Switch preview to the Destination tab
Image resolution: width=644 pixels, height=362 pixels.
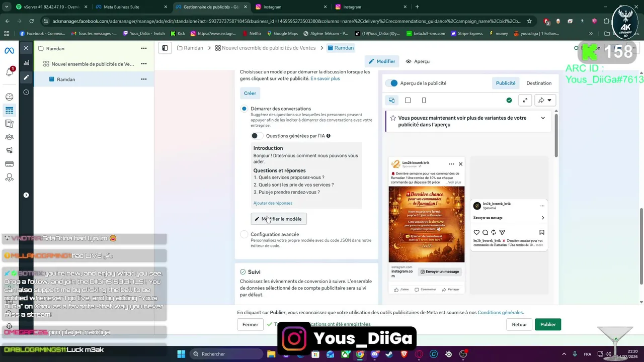(x=539, y=83)
